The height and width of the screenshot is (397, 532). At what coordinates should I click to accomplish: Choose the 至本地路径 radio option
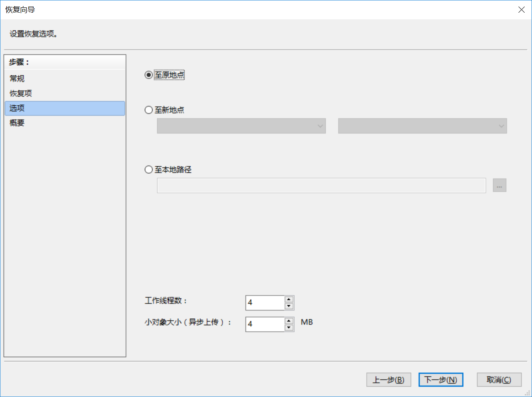pyautogui.click(x=149, y=170)
